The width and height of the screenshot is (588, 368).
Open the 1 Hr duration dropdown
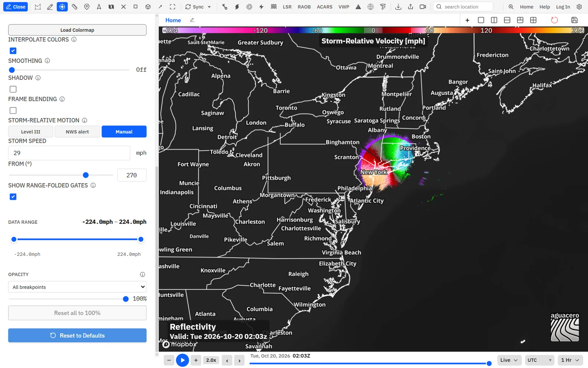coord(570,360)
